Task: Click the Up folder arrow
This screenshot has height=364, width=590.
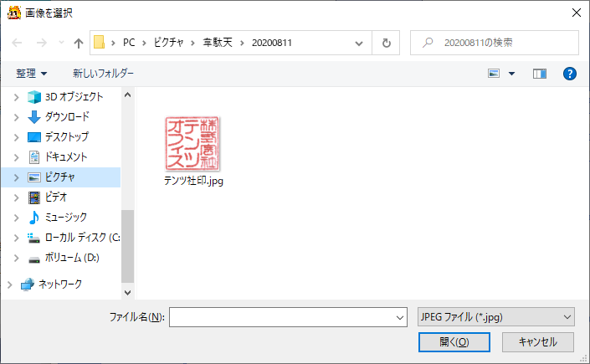Action: click(x=79, y=43)
